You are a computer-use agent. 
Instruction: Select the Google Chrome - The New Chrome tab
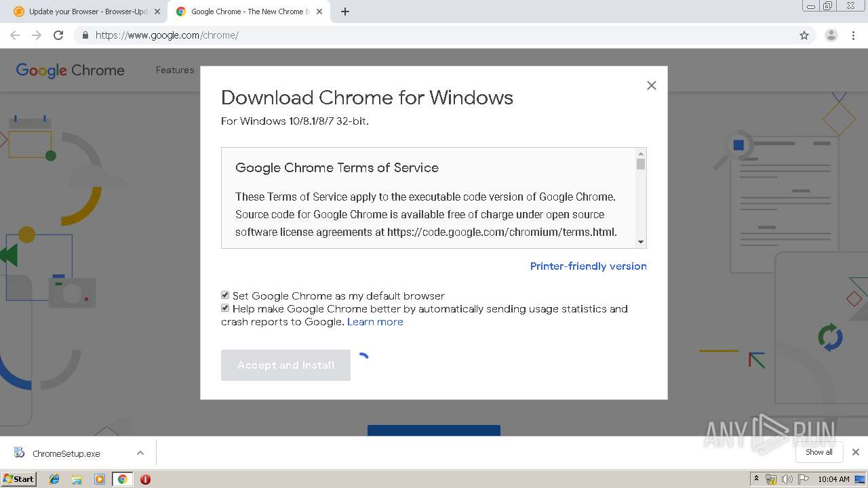click(250, 12)
